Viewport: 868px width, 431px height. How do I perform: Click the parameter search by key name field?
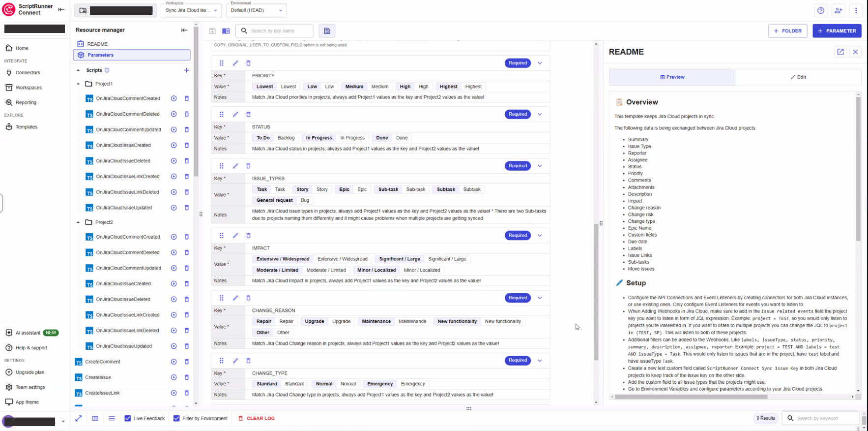point(275,31)
